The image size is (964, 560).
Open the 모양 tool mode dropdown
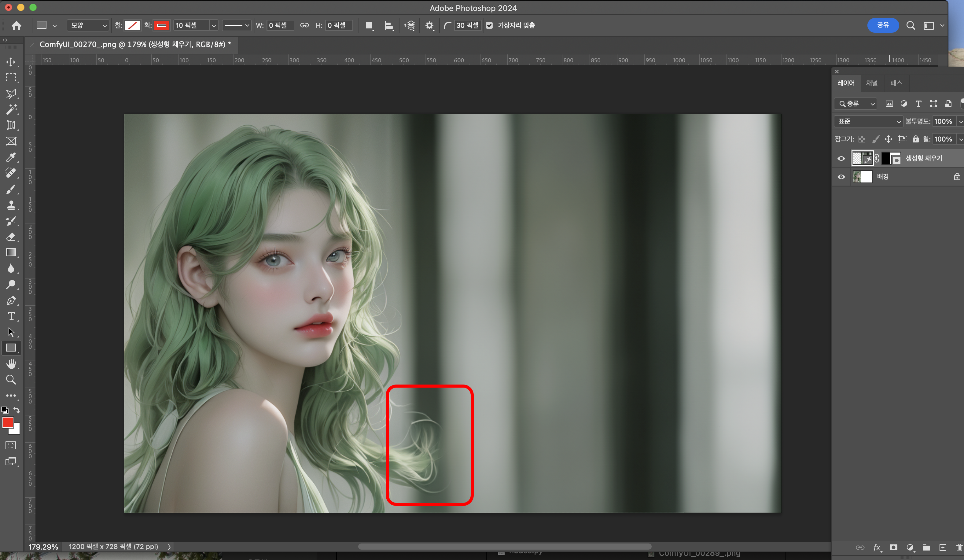tap(88, 26)
